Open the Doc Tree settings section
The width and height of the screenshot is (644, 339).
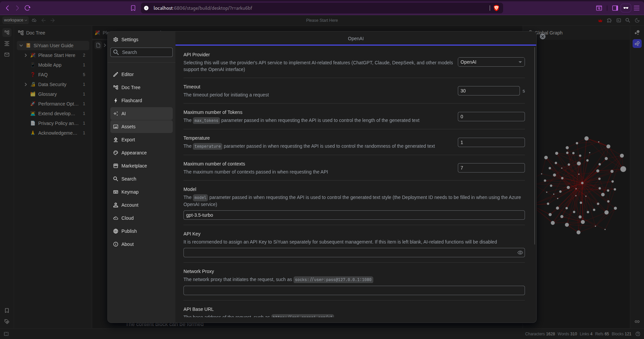142,87
